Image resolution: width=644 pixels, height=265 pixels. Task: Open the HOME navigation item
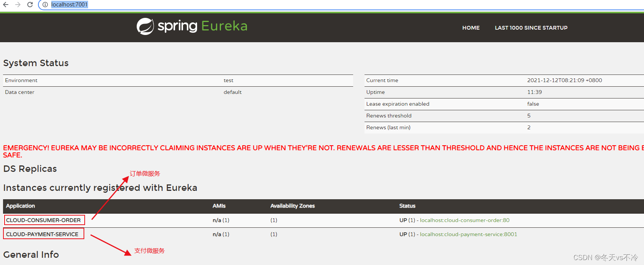471,28
